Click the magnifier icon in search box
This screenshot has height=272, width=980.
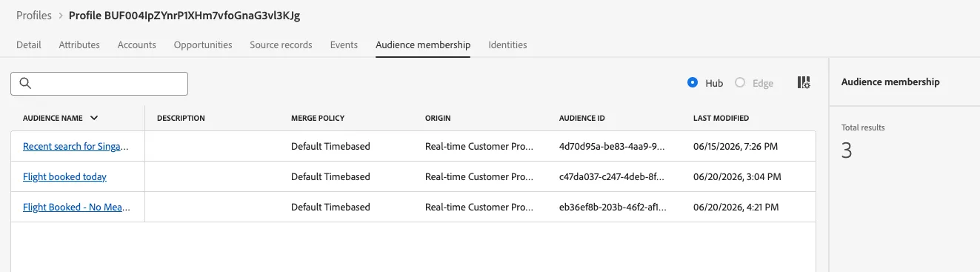tap(25, 83)
